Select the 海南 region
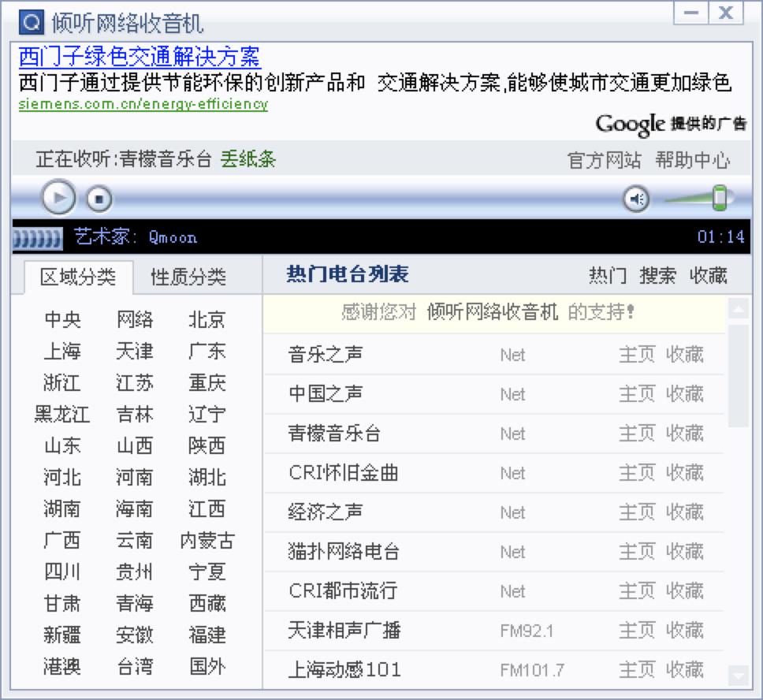This screenshot has height=700, width=763. [x=135, y=509]
